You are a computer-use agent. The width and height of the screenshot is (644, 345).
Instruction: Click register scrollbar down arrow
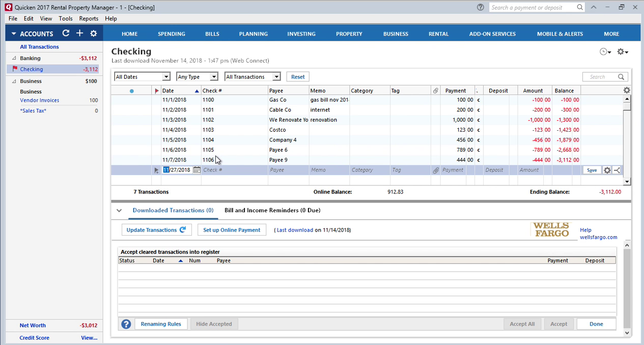(x=627, y=182)
